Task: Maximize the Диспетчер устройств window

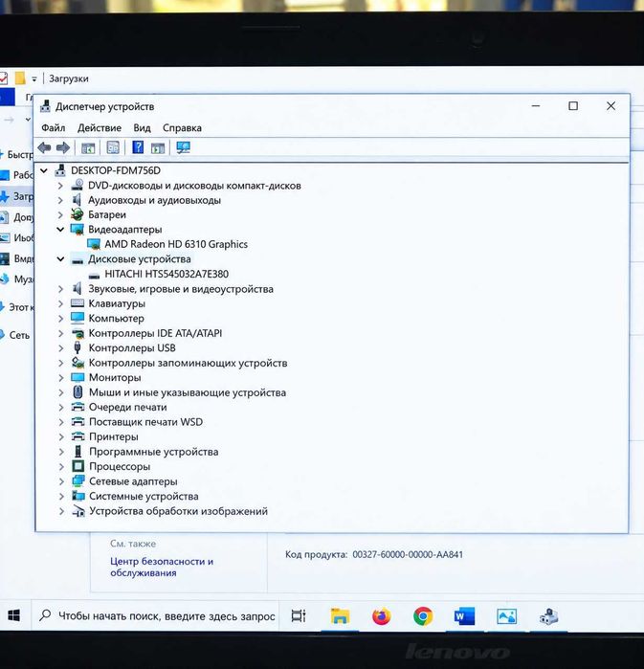Action: pyautogui.click(x=573, y=106)
